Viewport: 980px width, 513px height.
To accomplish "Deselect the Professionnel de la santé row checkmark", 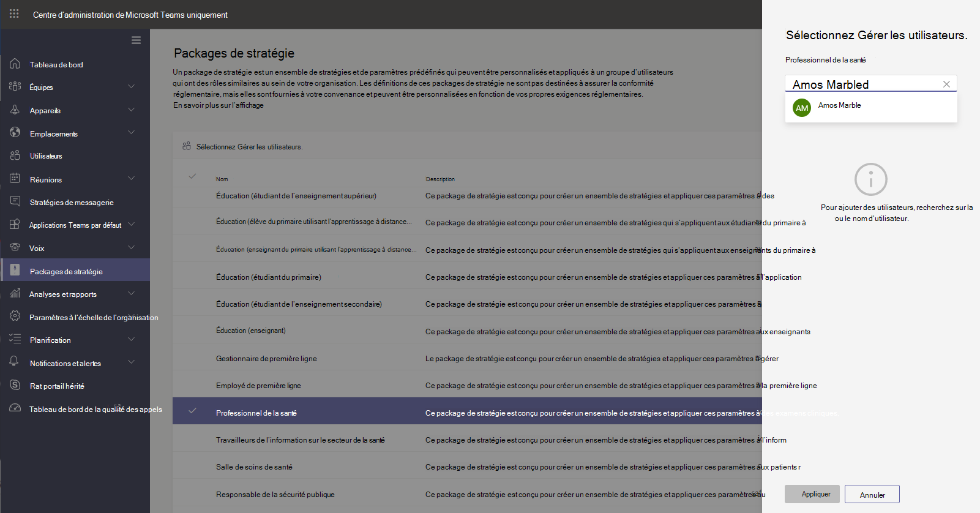I will tap(192, 411).
